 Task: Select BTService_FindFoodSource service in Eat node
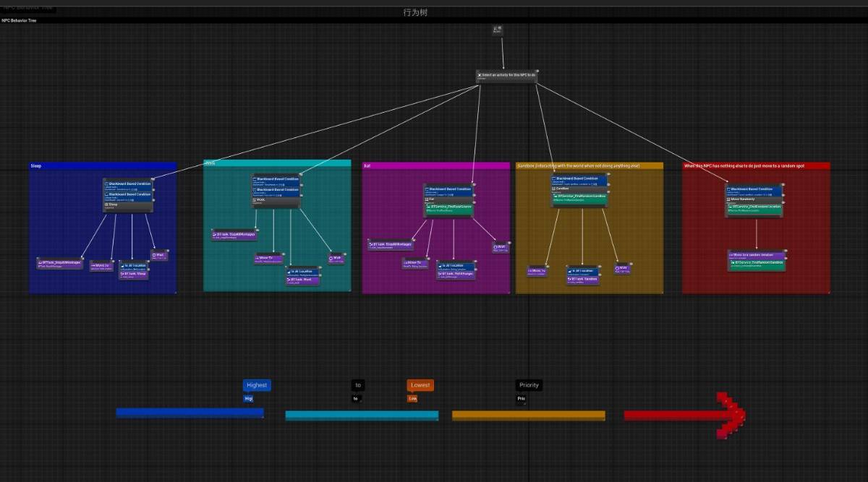click(448, 206)
